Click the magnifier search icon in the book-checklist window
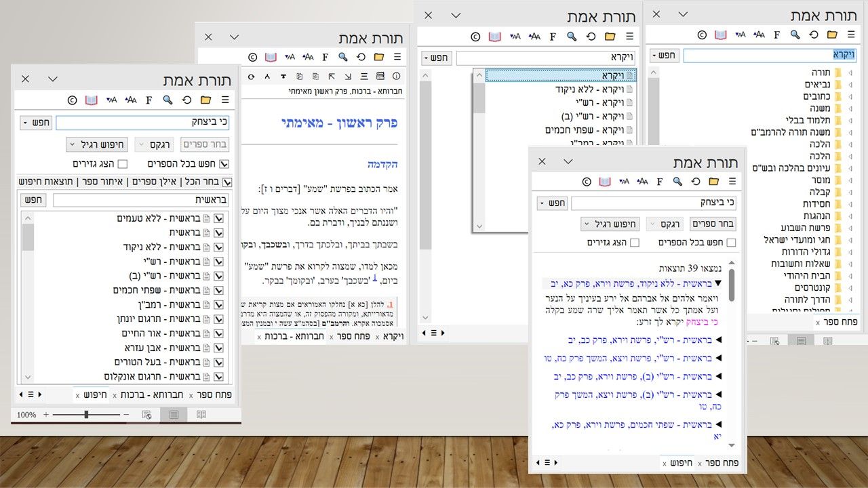The width and height of the screenshot is (868, 488). click(167, 100)
